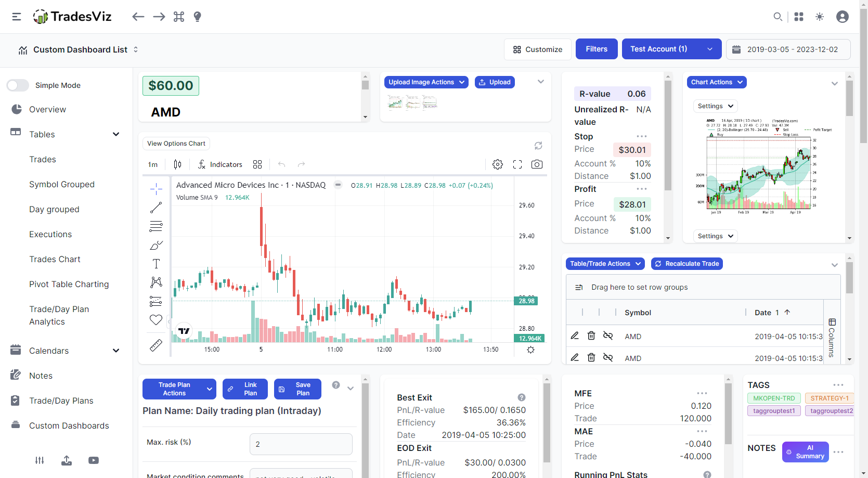Viewport: 868px width, 478px height.
Task: Toggle Simple Mode switch
Action: coord(18,85)
